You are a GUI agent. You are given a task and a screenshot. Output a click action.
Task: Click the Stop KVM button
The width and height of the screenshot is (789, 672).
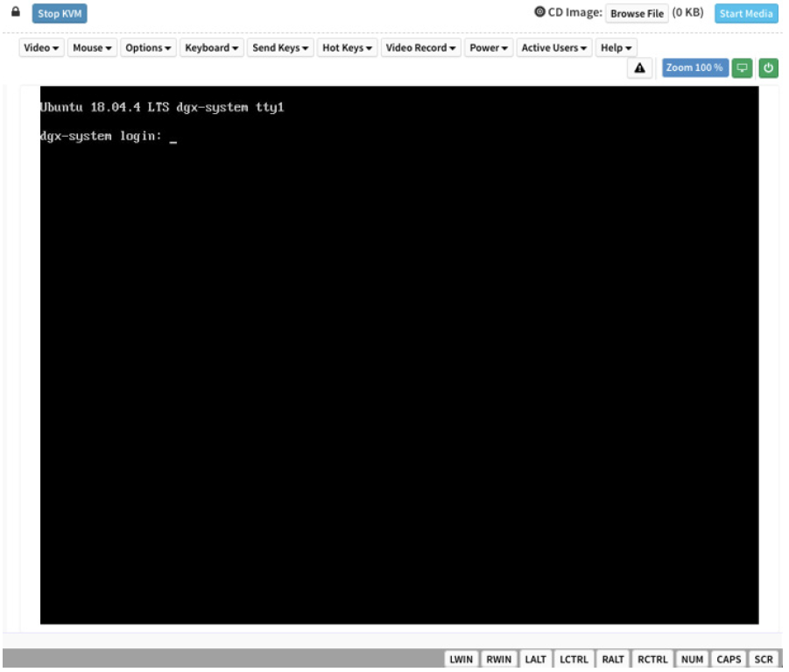click(x=60, y=14)
